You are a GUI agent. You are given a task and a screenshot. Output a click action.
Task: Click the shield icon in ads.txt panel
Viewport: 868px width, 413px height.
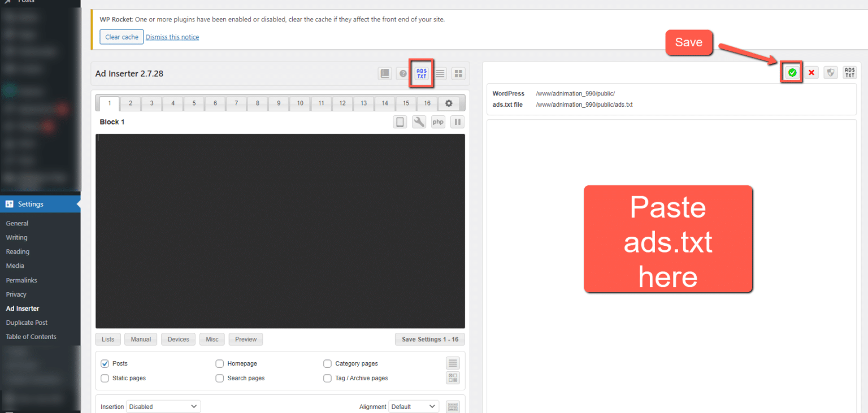click(830, 72)
